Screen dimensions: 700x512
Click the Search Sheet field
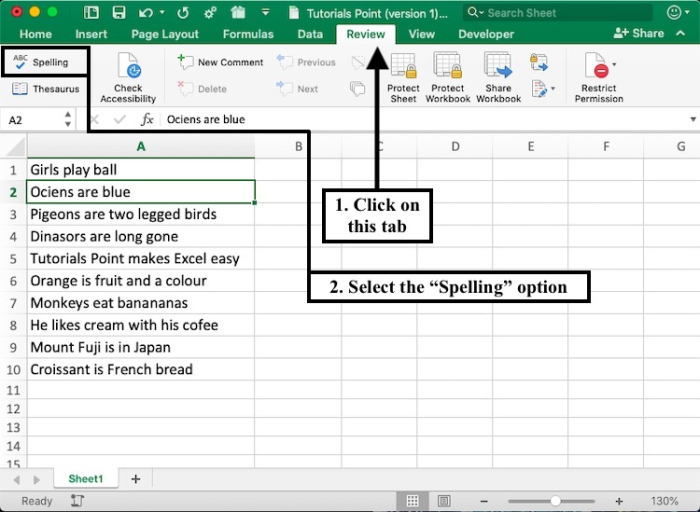click(558, 13)
